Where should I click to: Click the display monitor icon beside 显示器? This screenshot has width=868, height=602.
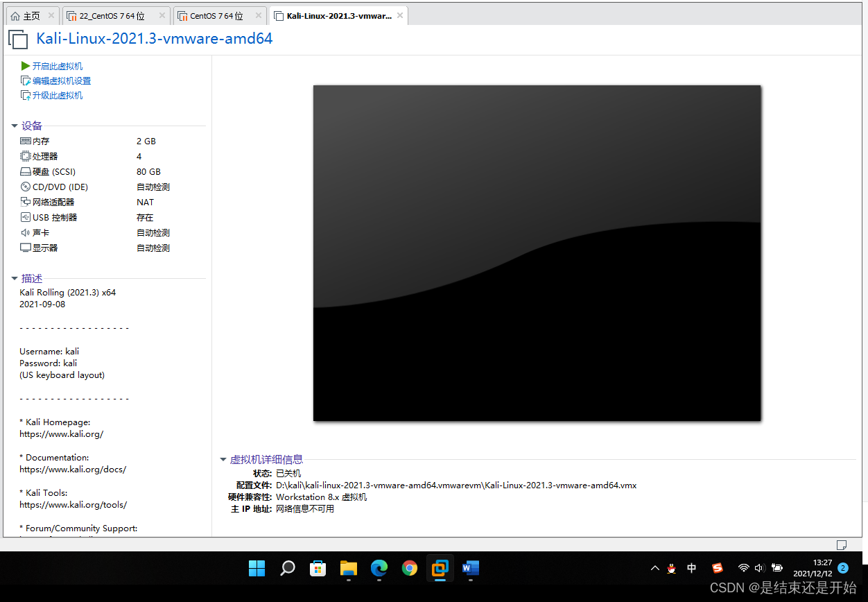pos(26,248)
